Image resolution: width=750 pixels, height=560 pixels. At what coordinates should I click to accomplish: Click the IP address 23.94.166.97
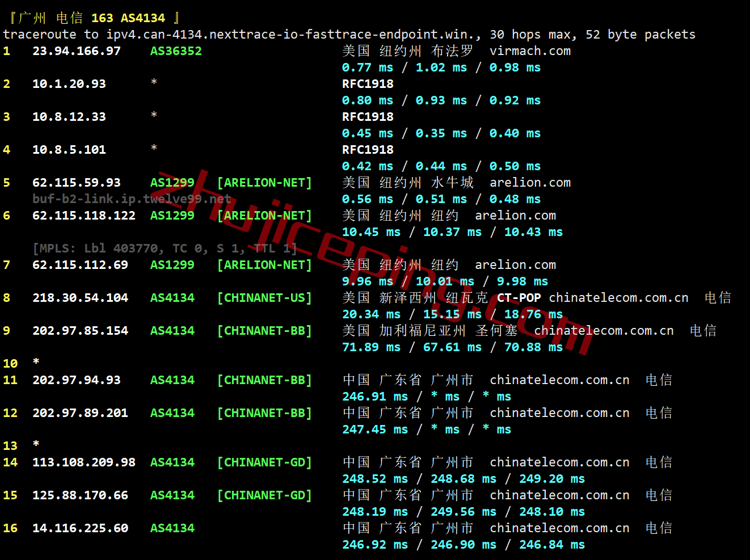click(x=76, y=51)
